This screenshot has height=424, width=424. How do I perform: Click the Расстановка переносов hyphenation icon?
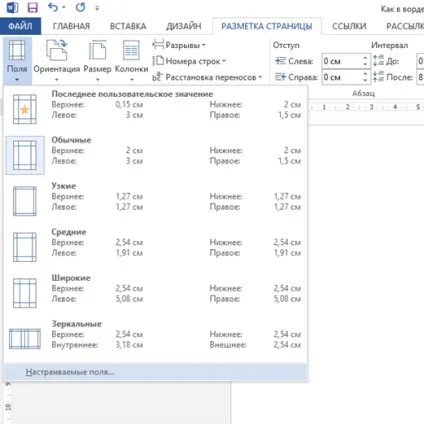click(x=157, y=77)
